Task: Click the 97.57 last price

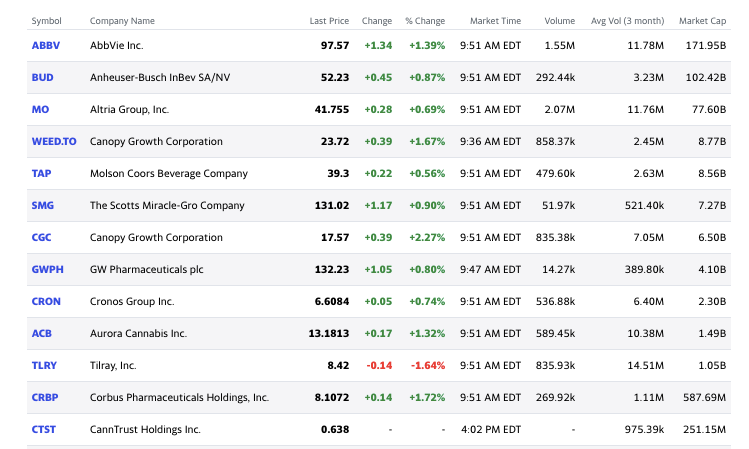Action: (x=335, y=45)
